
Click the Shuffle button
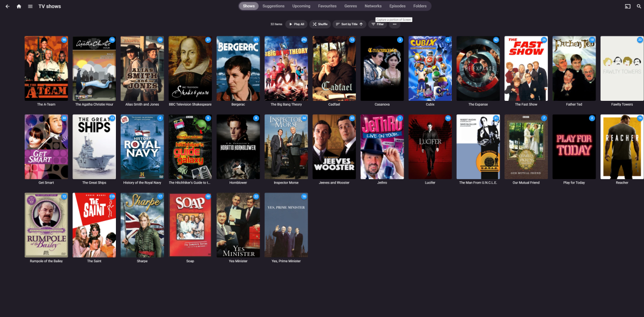click(x=320, y=24)
